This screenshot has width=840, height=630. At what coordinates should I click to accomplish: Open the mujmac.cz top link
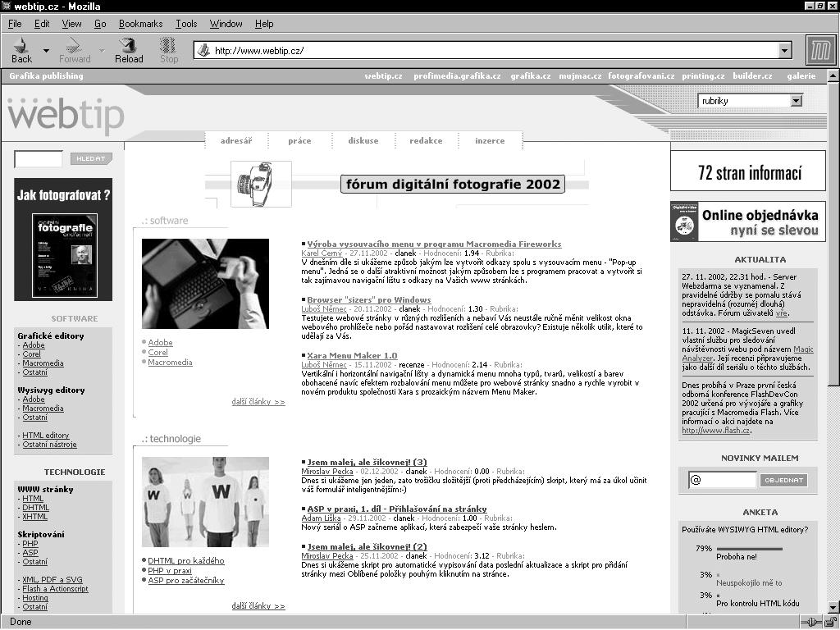click(x=580, y=76)
